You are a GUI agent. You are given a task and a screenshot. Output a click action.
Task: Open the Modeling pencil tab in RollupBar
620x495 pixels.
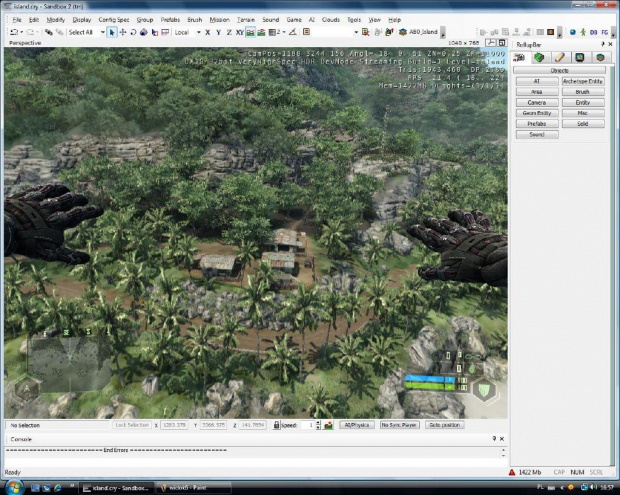(x=560, y=57)
